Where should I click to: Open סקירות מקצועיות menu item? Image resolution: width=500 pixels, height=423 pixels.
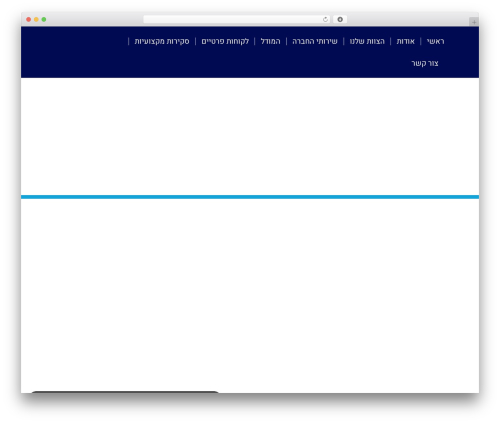tap(162, 41)
